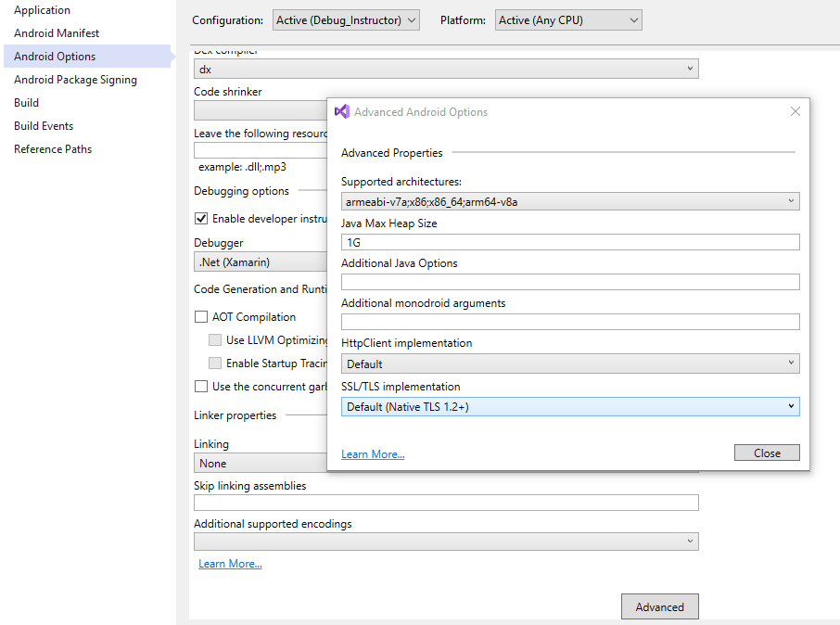
Task: Open the Platform Active (Any CPU) dropdown
Action: 567,20
